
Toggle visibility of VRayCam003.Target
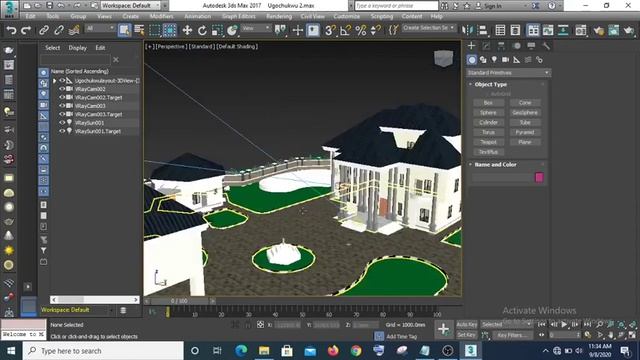pos(62,114)
